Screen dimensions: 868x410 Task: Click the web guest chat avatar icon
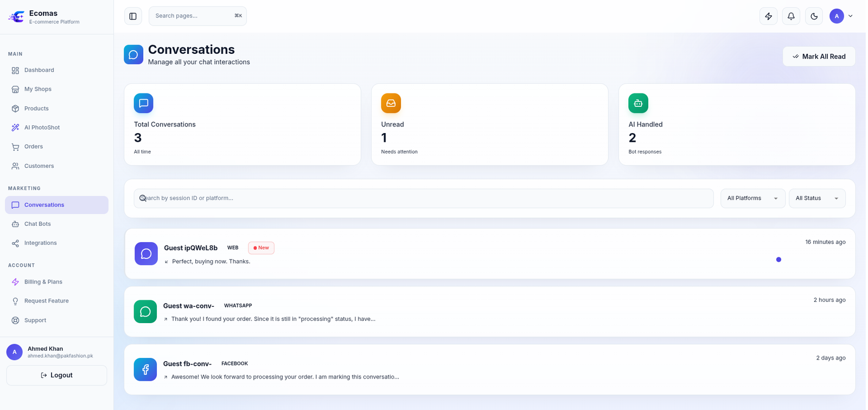coord(146,254)
